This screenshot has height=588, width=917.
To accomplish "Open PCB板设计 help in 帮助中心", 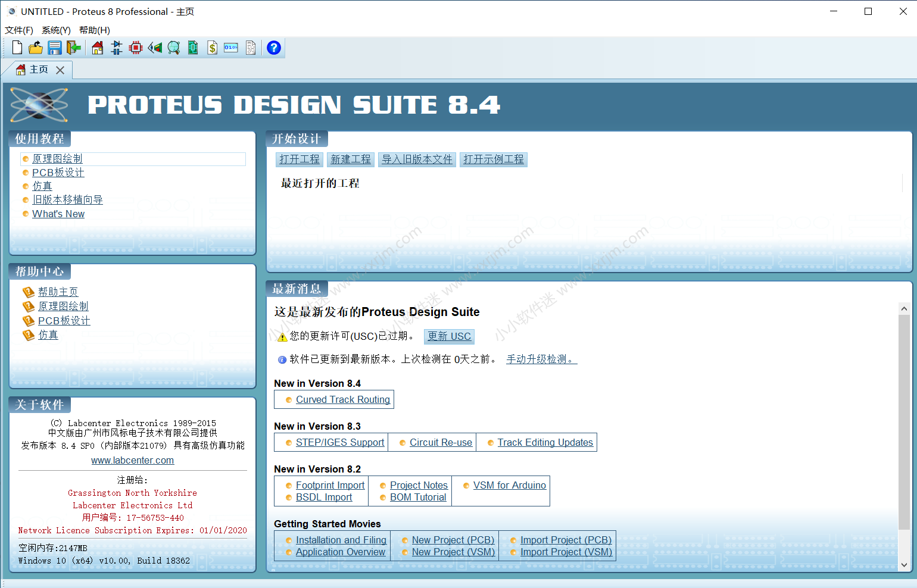I will 64,320.
